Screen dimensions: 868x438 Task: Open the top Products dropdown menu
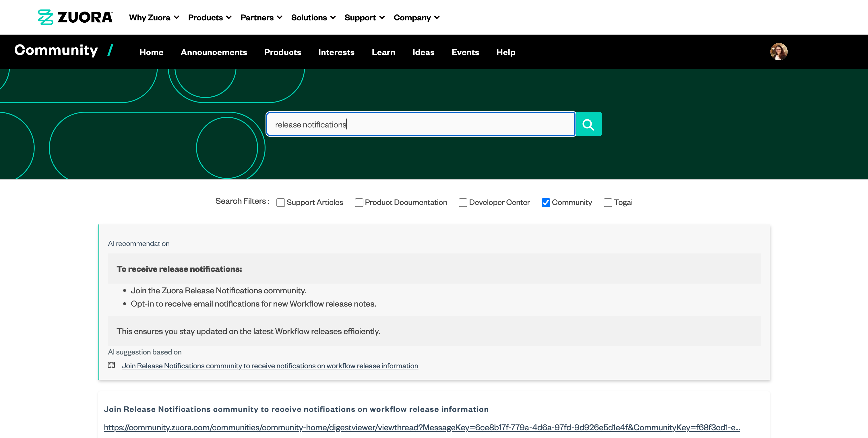click(x=210, y=18)
